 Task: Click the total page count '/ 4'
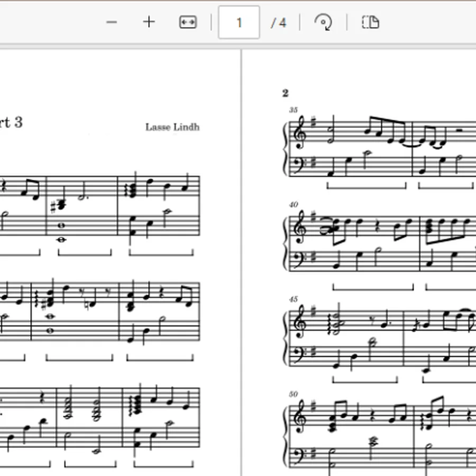point(278,23)
